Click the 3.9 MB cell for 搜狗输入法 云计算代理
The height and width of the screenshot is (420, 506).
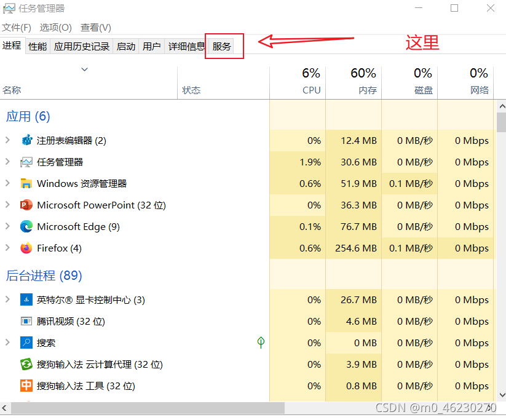click(x=354, y=364)
